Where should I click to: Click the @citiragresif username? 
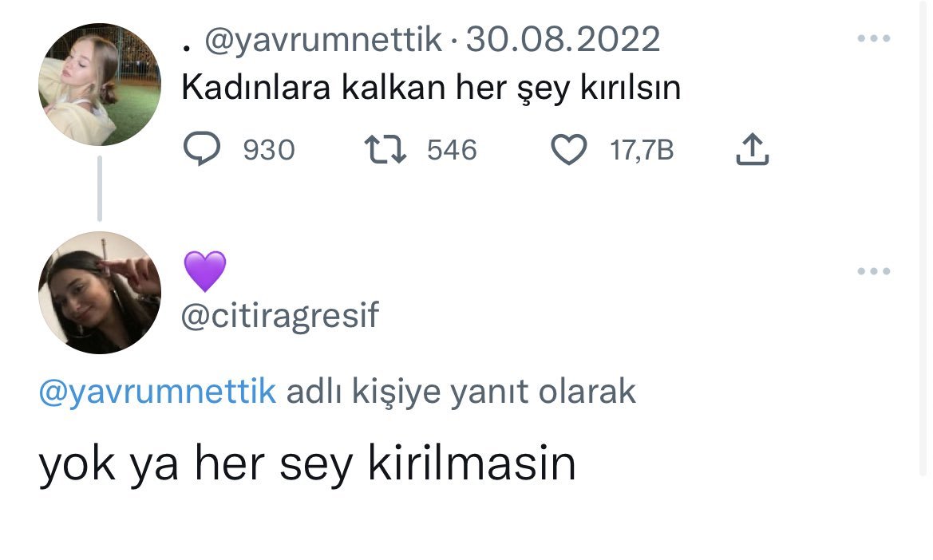coord(280,317)
